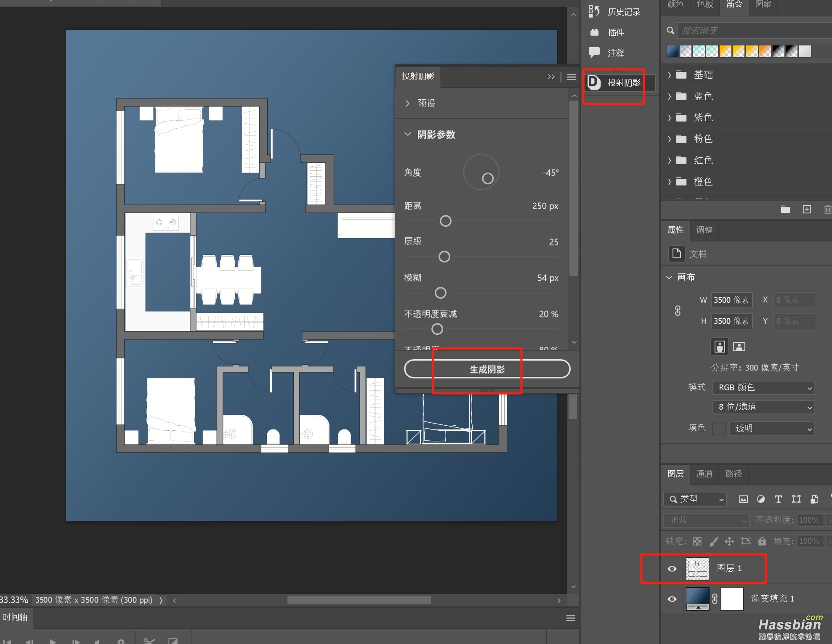
Task: Open the 历史记录 (History) panel icon
Action: coord(594,11)
